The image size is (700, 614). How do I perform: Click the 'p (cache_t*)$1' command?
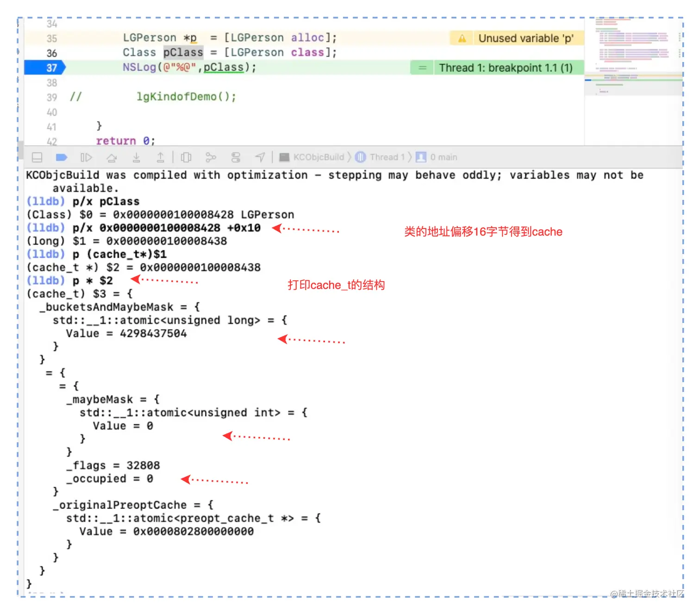tap(119, 254)
